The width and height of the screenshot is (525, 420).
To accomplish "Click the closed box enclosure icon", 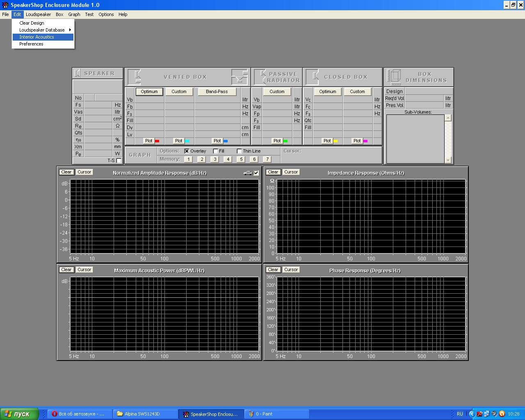I will [312, 77].
